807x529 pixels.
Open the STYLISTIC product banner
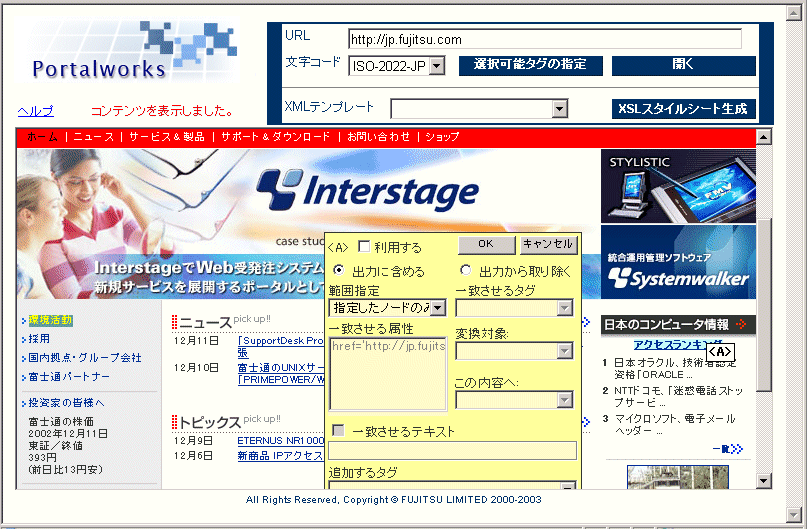point(678,186)
